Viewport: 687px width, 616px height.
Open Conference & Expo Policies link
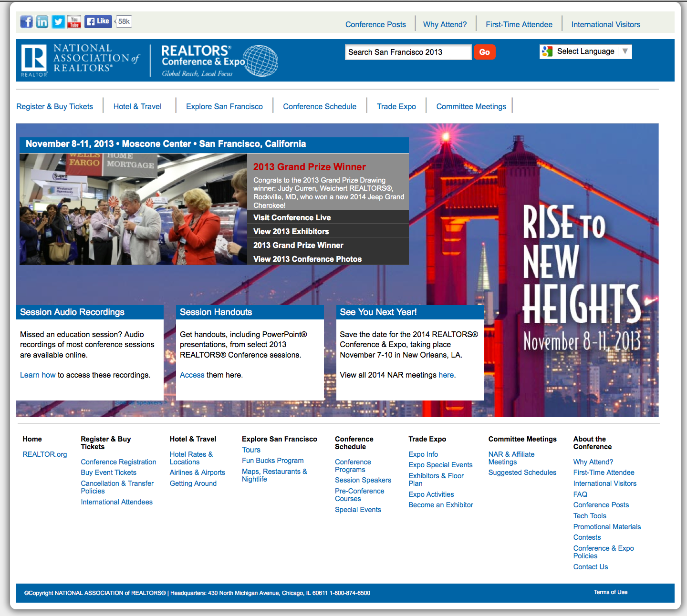coord(604,552)
